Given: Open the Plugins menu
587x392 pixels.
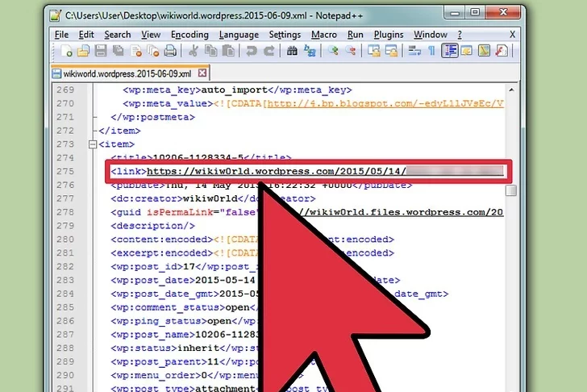Looking at the screenshot, I should click(389, 35).
